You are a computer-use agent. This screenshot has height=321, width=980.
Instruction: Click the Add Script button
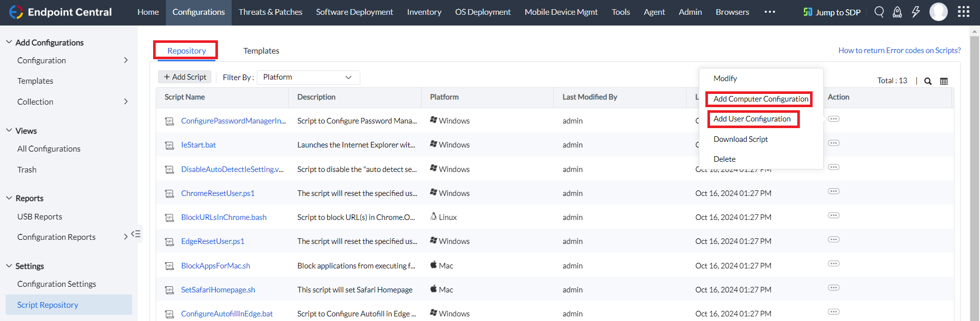coord(185,77)
